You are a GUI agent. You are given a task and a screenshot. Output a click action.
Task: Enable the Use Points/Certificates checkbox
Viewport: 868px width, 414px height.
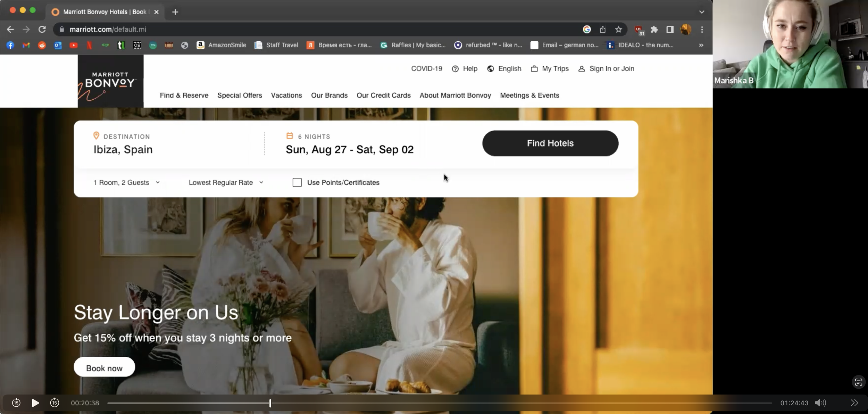click(297, 182)
